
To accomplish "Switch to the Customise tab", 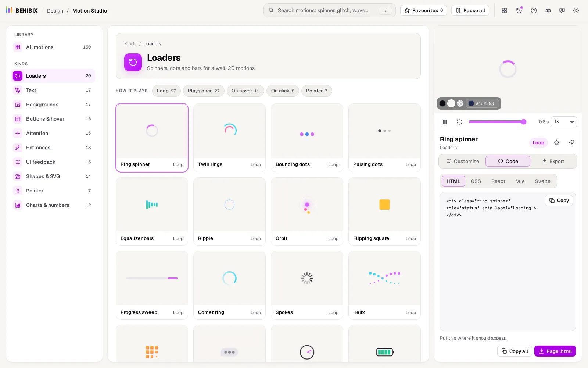I will tap(463, 161).
